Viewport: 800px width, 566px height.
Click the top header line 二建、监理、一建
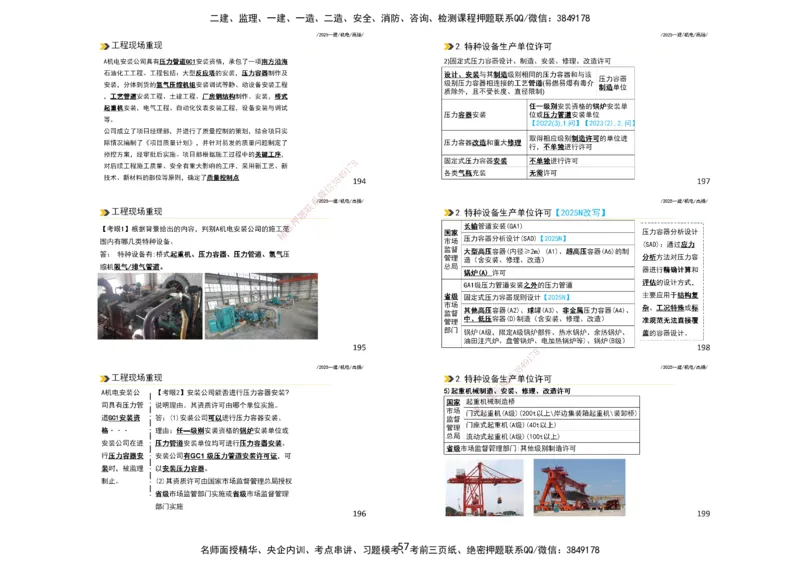click(400, 18)
